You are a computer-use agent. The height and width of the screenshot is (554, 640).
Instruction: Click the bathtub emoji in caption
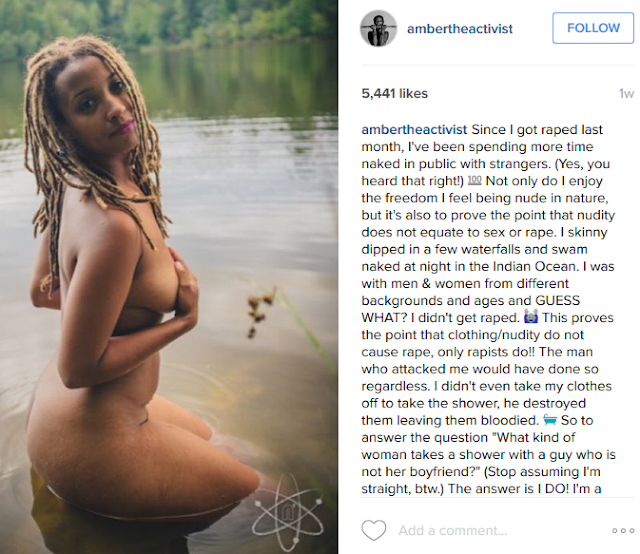point(550,420)
